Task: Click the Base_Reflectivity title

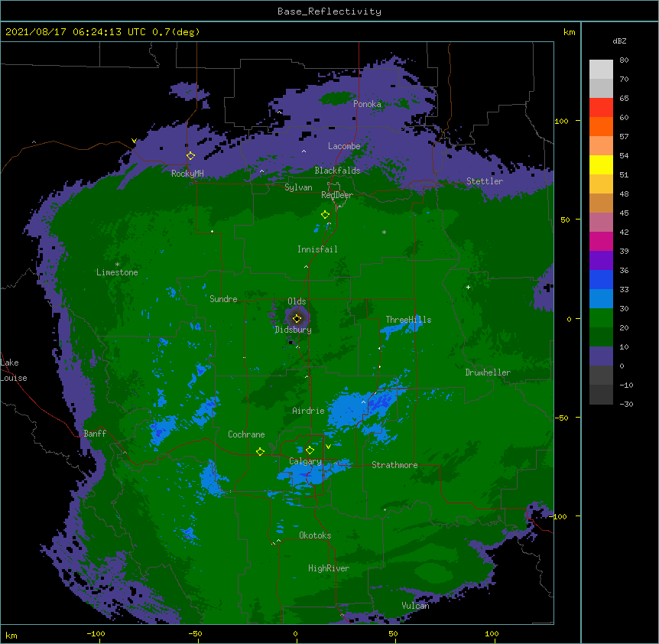Action: [x=329, y=11]
